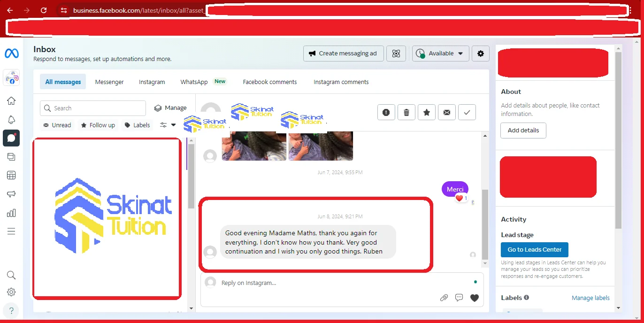Screen dimensions: 644x323
Task: Open Content icon in sidebar
Action: click(11, 157)
